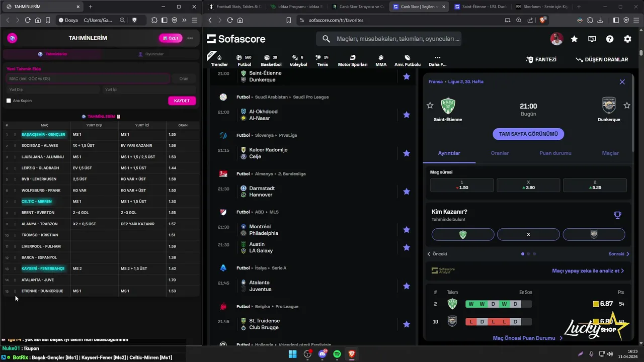Open the three-dot menu in Tahminlerim
Screen dimensions: 644x362
click(x=190, y=38)
